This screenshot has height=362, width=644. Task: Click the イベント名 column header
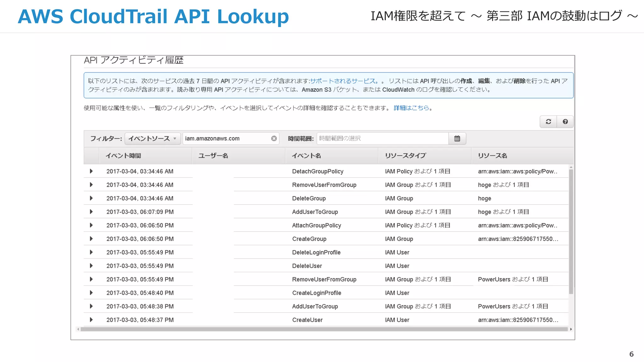coord(332,156)
